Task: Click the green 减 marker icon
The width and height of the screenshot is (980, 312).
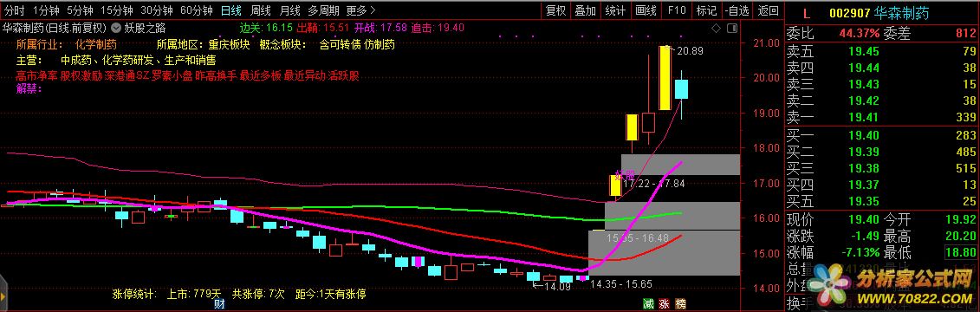Action: (x=648, y=304)
